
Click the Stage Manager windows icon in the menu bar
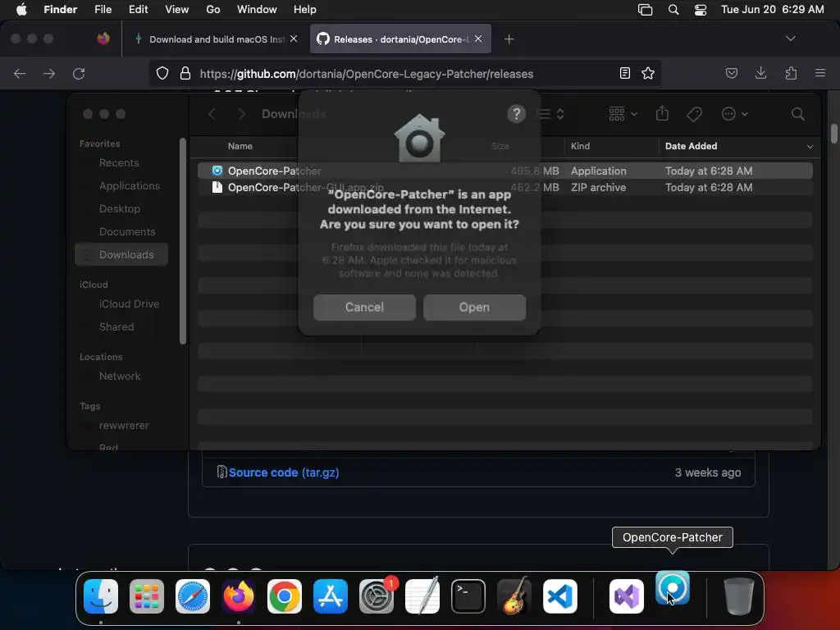[645, 10]
